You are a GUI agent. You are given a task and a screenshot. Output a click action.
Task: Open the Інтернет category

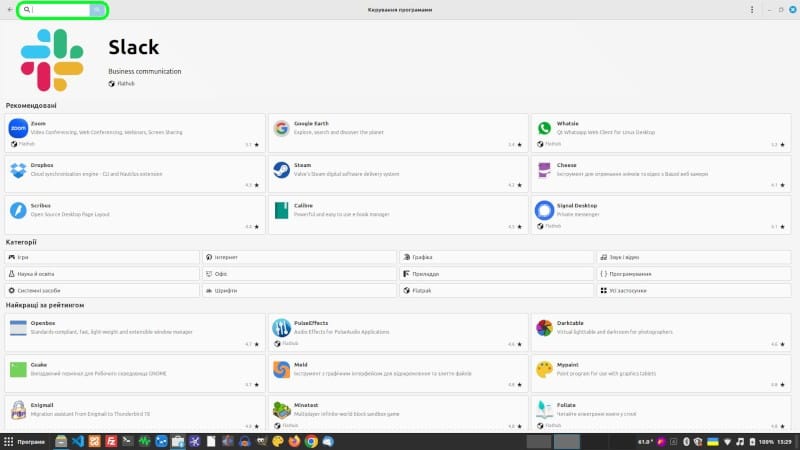click(x=299, y=257)
